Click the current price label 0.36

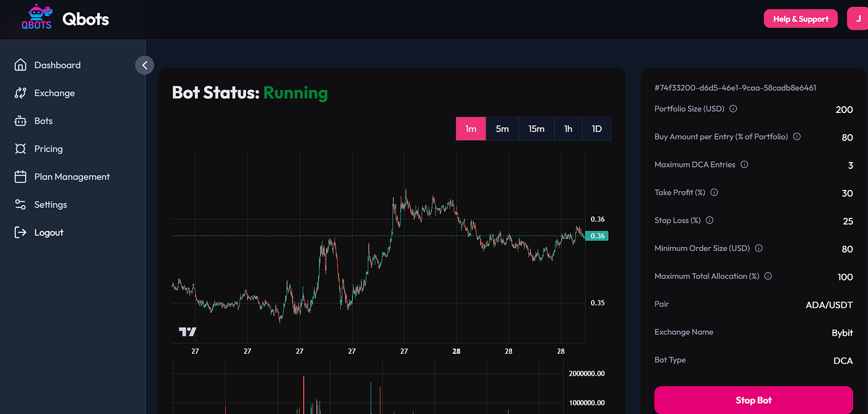[598, 236]
